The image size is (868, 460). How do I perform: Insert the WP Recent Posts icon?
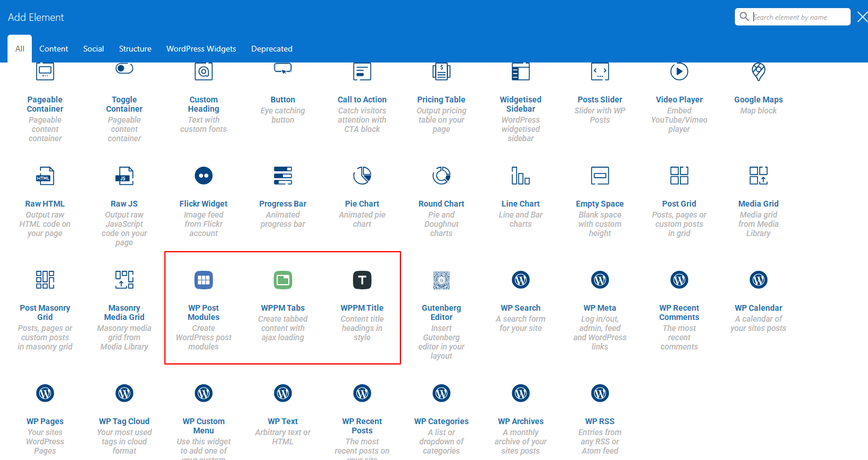click(362, 393)
